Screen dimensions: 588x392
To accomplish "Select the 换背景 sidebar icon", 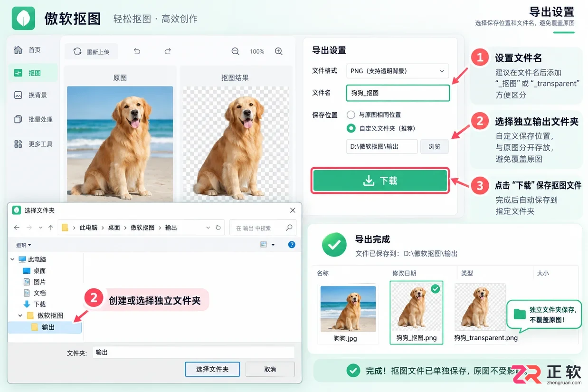I will (x=18, y=95).
